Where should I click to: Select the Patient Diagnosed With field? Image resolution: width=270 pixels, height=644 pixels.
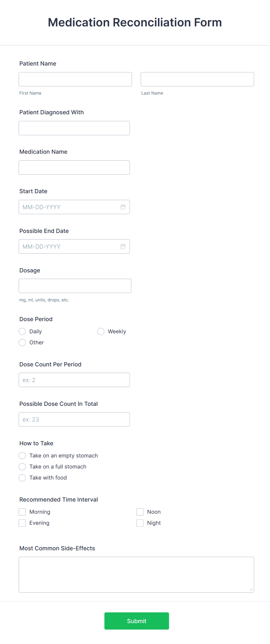(x=74, y=128)
